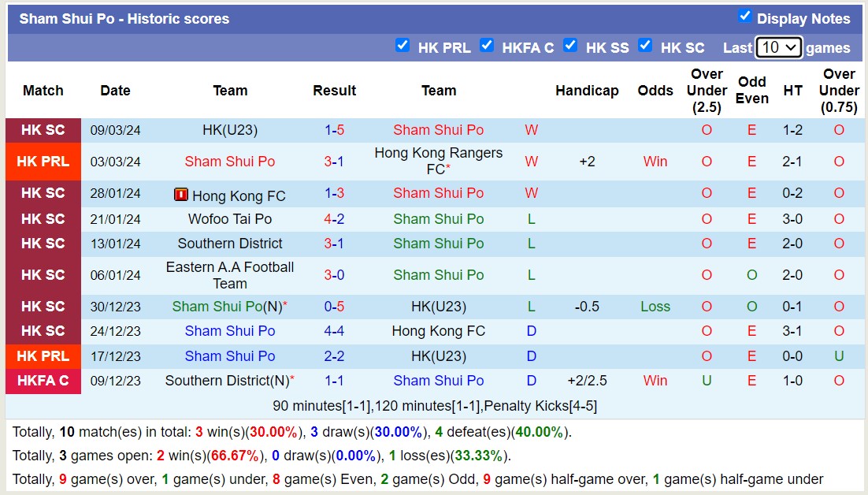Open the 1-5 result against HK(U23)
This screenshot has height=495, width=868.
pos(335,130)
